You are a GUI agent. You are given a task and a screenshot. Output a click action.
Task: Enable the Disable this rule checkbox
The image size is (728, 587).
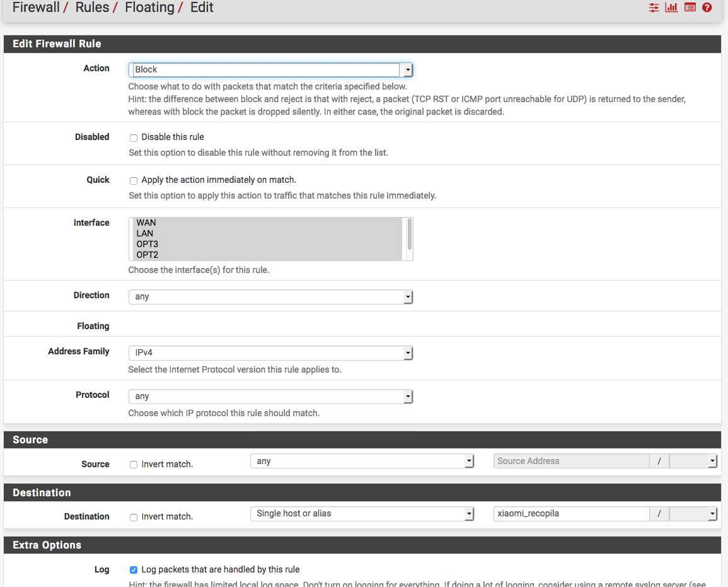pyautogui.click(x=134, y=137)
